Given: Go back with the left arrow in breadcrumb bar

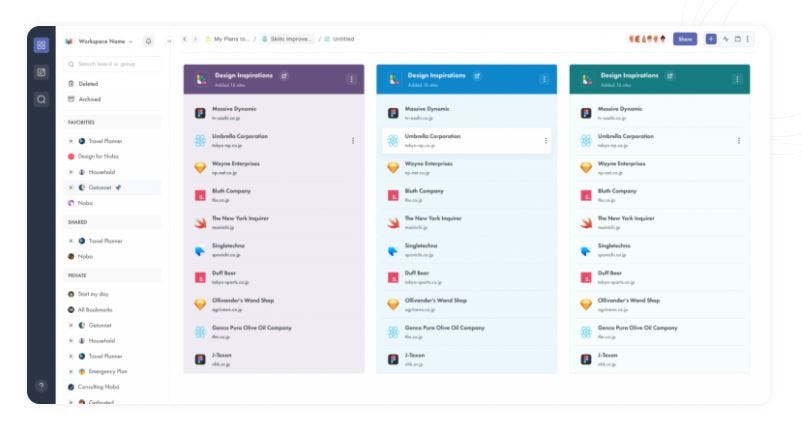Looking at the screenshot, I should click(185, 39).
